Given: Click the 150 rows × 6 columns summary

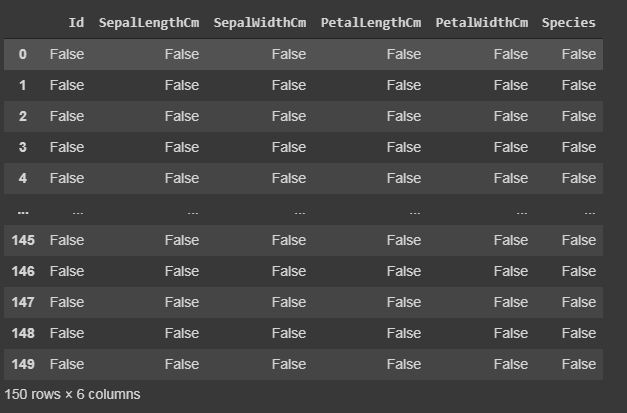Looking at the screenshot, I should point(72,394).
